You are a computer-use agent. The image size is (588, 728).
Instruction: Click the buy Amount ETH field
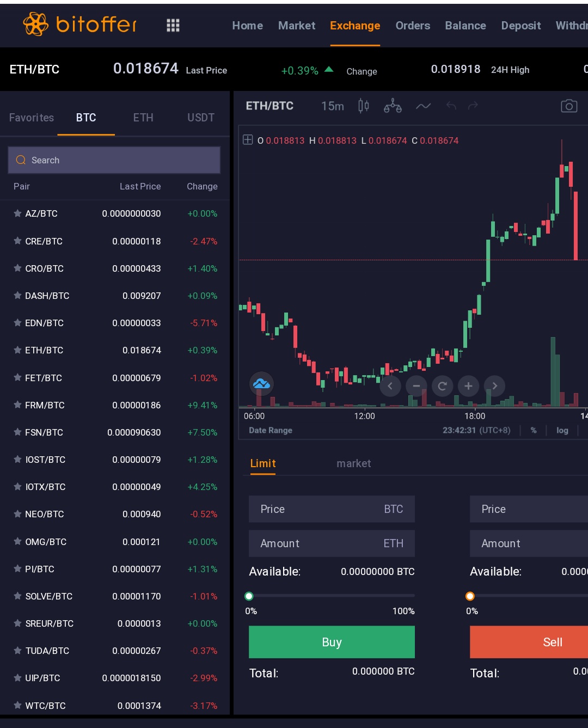pos(332,543)
